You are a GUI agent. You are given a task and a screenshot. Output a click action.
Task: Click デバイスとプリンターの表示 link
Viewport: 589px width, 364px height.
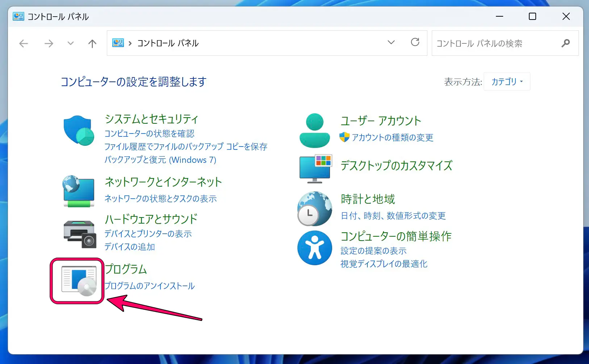pyautogui.click(x=148, y=234)
